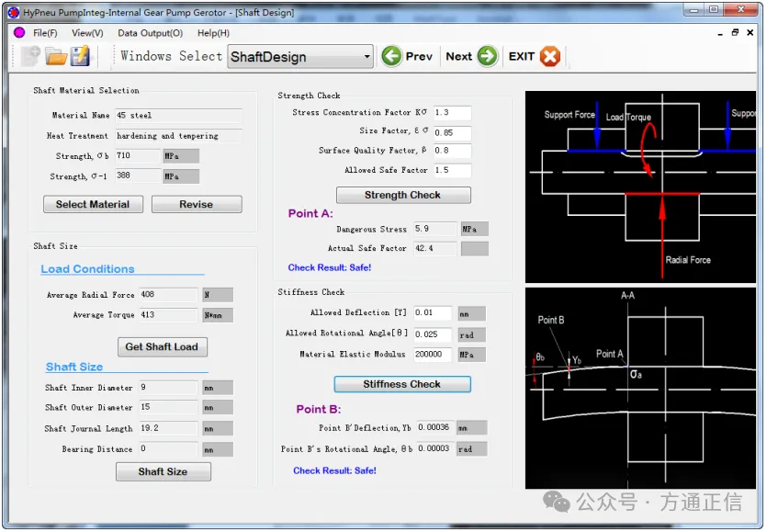
Task: Click Strength Check result 'Safe!' text
Action: click(330, 267)
